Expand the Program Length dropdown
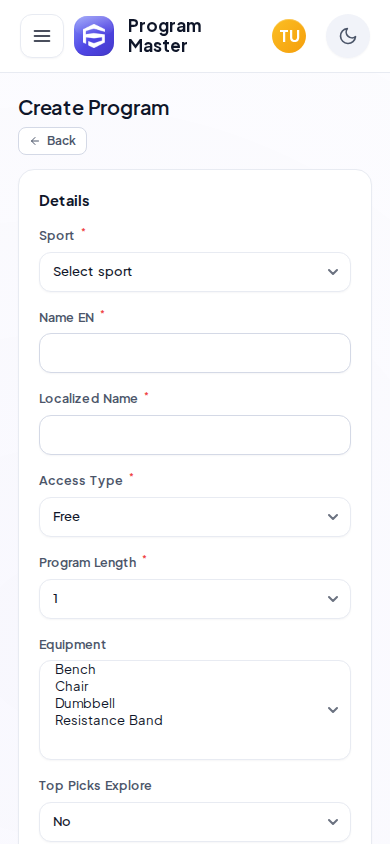This screenshot has width=390, height=844. 195,599
